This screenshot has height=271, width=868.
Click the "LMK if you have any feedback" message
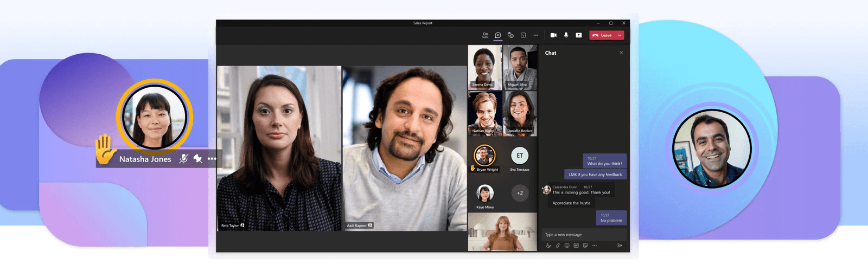click(x=595, y=175)
